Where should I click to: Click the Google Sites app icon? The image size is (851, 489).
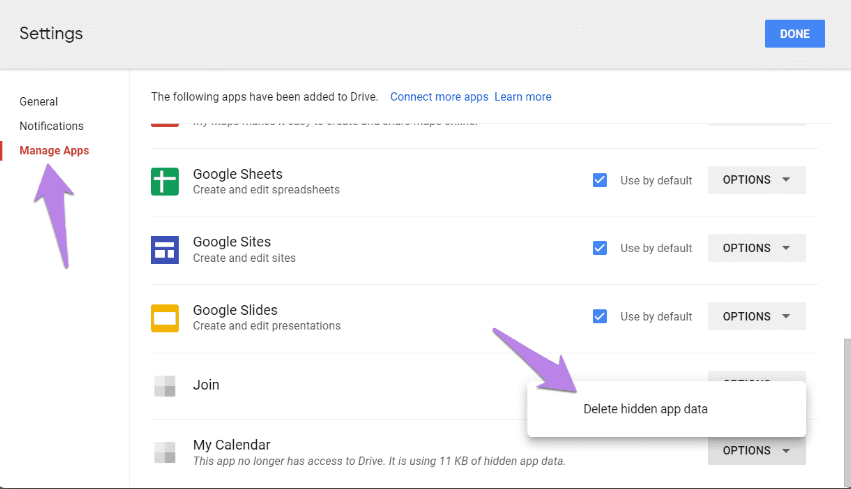165,250
